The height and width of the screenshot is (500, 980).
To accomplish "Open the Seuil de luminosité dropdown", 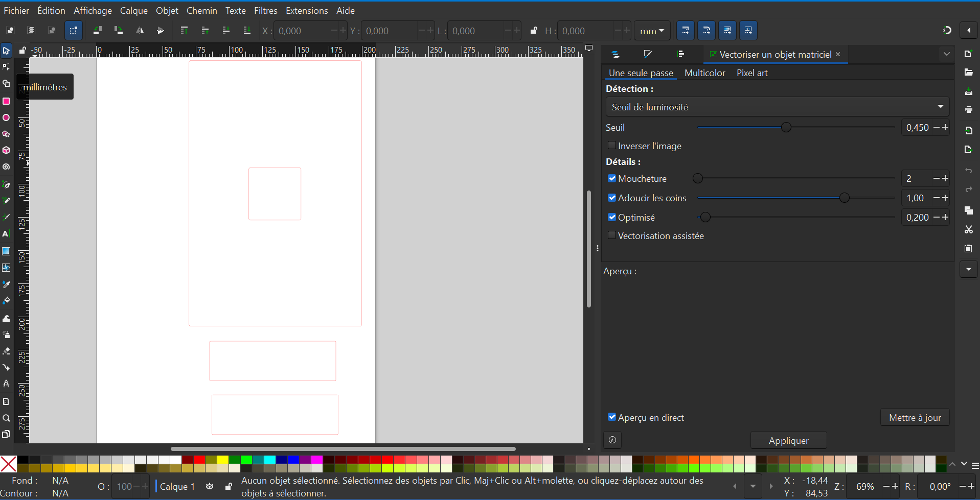I will [x=777, y=107].
